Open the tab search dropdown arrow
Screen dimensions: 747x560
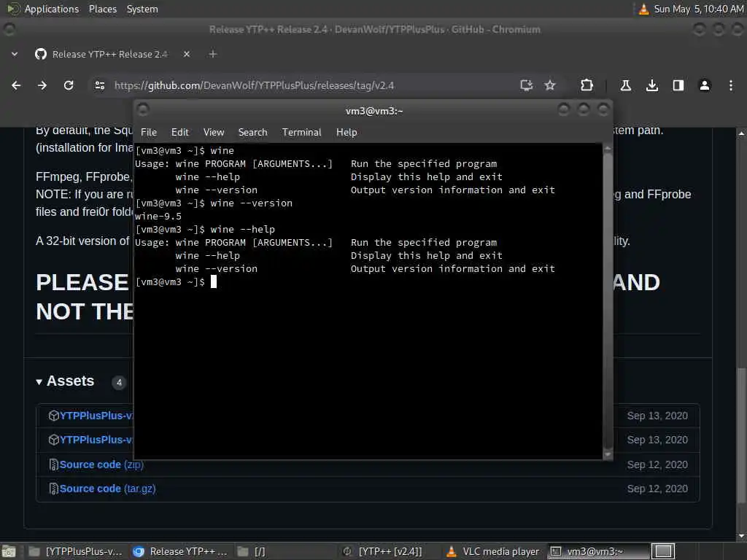point(15,54)
